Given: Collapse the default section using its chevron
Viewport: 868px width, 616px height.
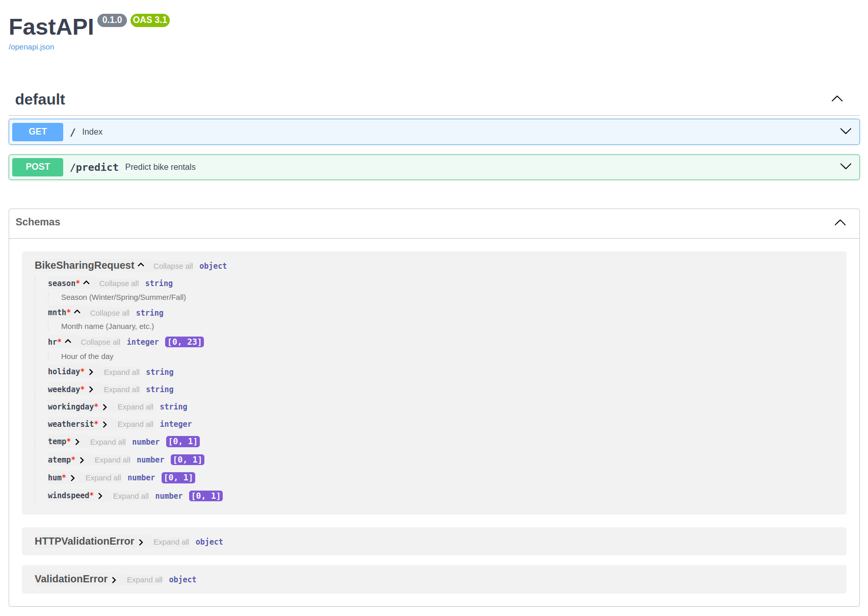Looking at the screenshot, I should 837,99.
